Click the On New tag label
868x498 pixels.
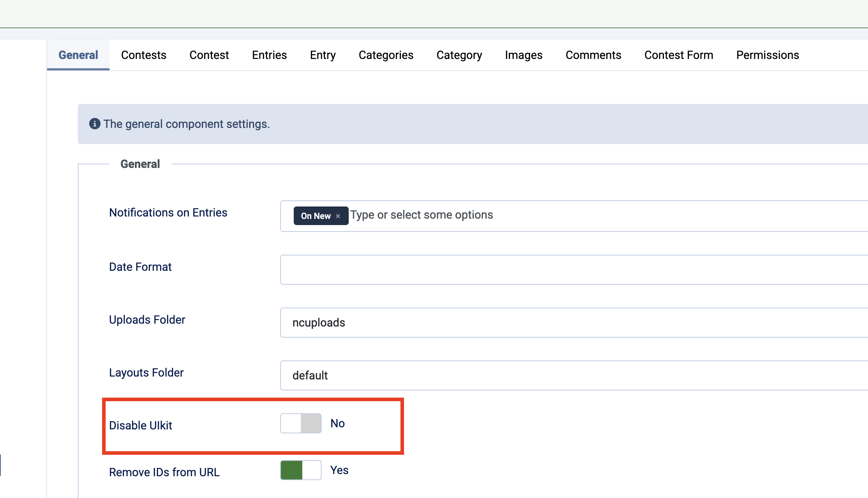tap(316, 216)
